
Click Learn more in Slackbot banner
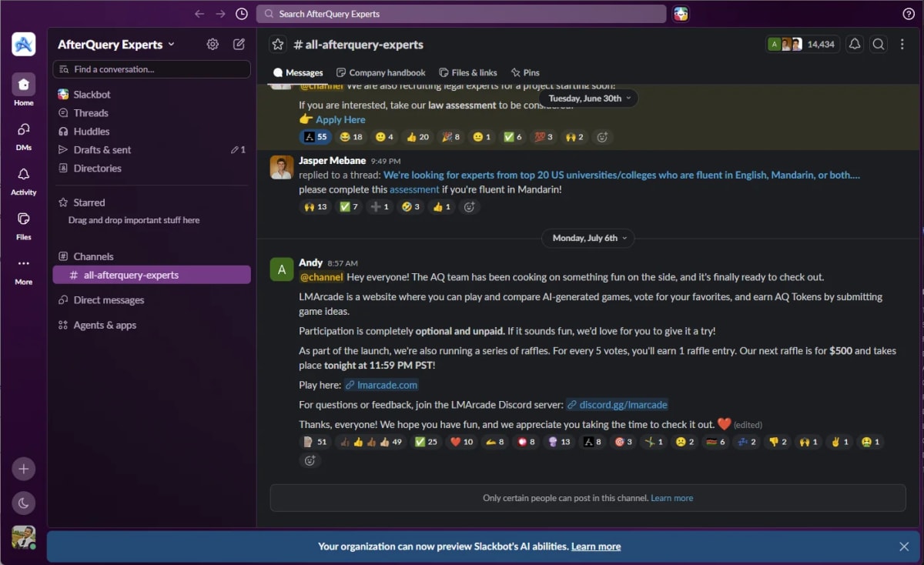click(x=596, y=547)
